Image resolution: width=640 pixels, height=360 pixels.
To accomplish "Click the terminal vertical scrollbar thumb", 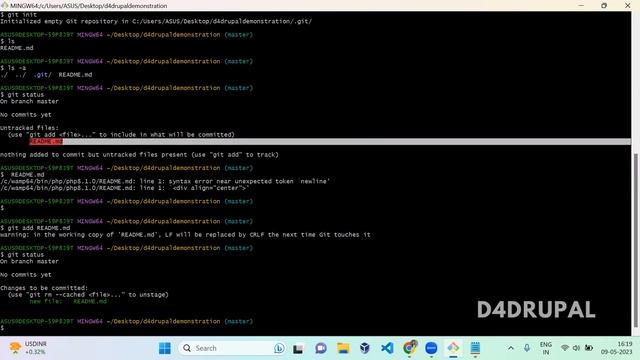I will pyautogui.click(x=635, y=240).
